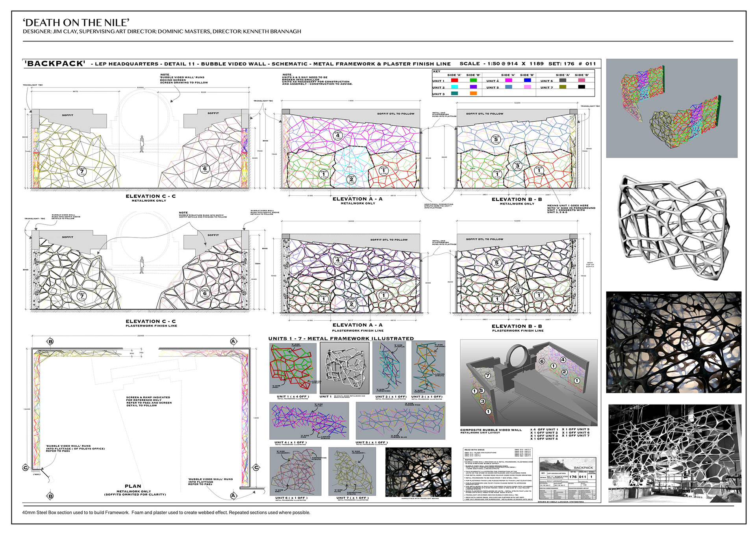Click the 'BACKPACK' drawing title heading

click(x=55, y=63)
